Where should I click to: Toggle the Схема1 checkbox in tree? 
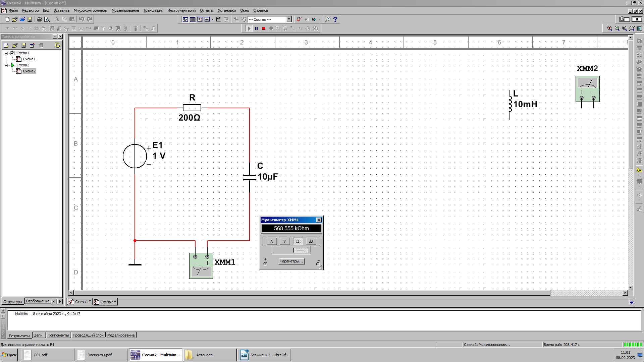(12, 53)
